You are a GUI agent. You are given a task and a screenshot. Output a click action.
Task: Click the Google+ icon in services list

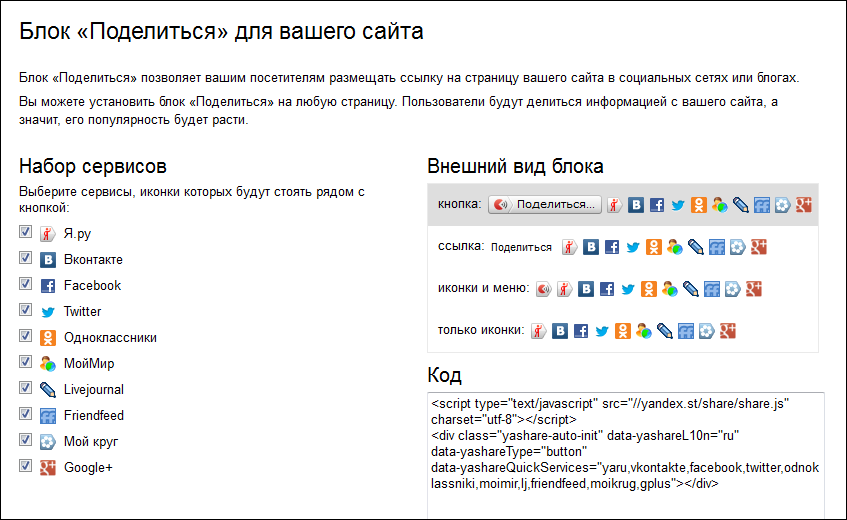48,468
